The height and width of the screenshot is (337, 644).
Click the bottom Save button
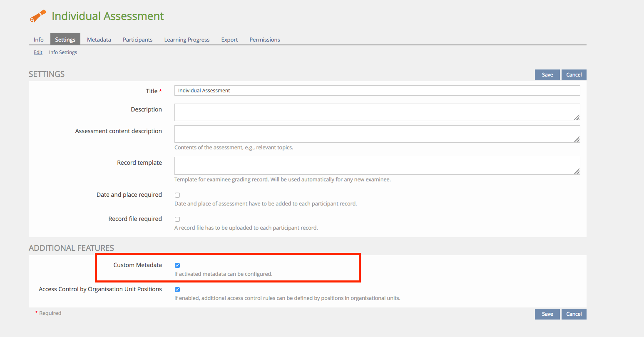[x=547, y=314]
